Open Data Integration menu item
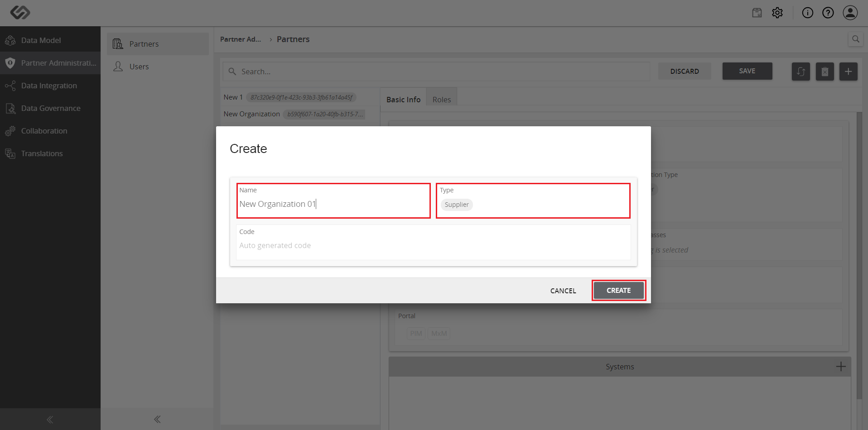 pyautogui.click(x=50, y=86)
